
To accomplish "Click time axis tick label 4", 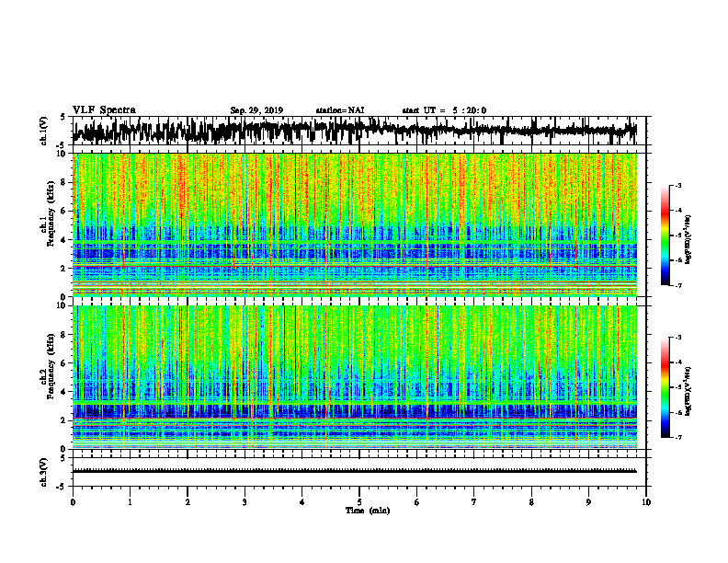I will tap(301, 502).
